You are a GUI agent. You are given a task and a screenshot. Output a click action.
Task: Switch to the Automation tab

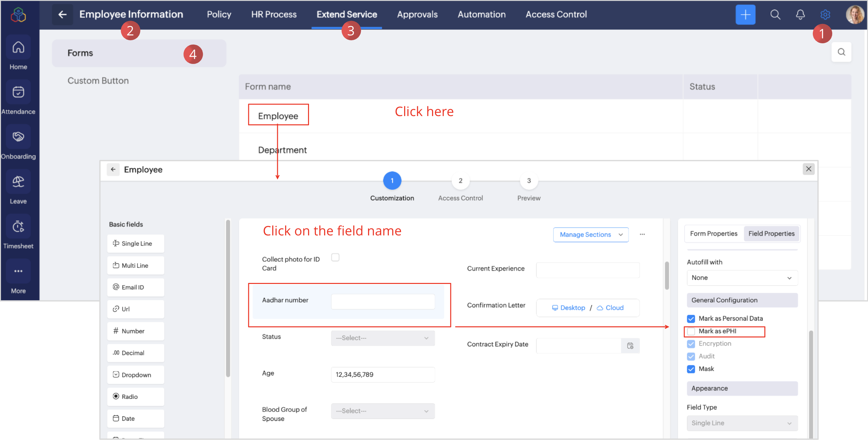click(x=482, y=14)
